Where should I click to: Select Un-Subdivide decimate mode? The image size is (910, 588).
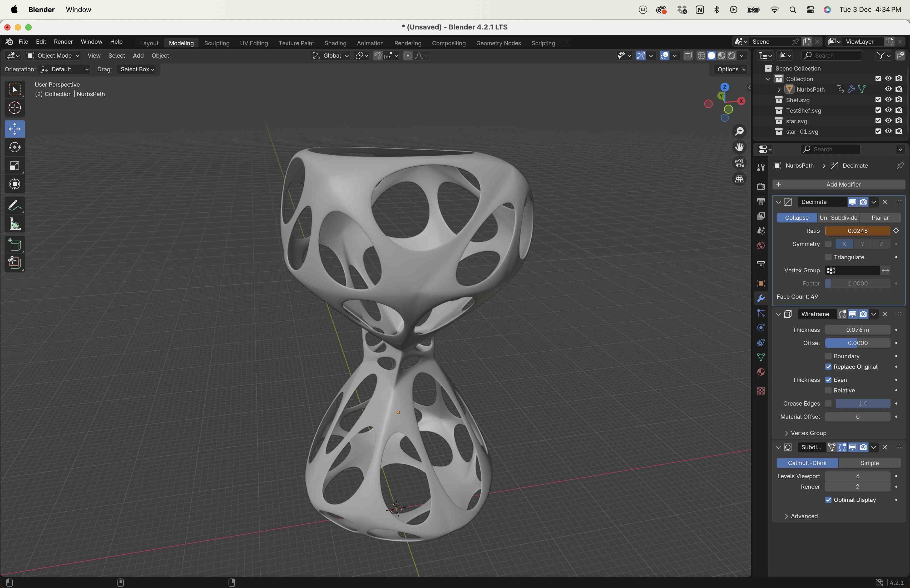click(838, 218)
